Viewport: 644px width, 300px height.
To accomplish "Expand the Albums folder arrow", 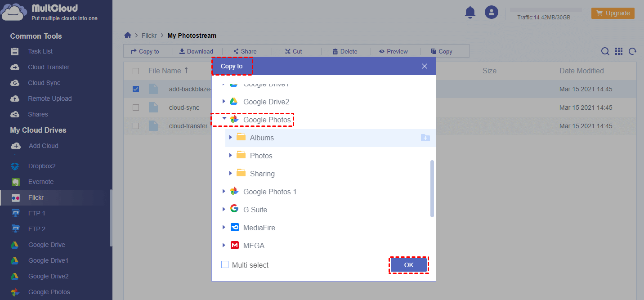I will [230, 137].
